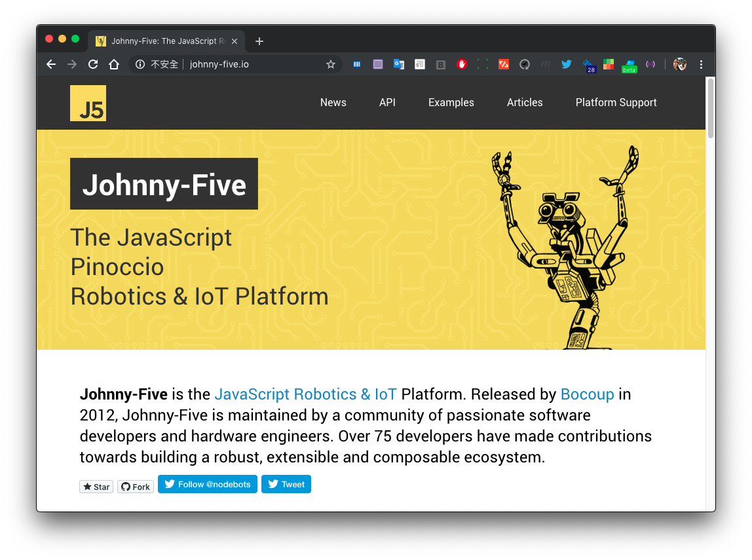
Task: Click the page vertical scrollbar thumb
Action: click(711, 108)
